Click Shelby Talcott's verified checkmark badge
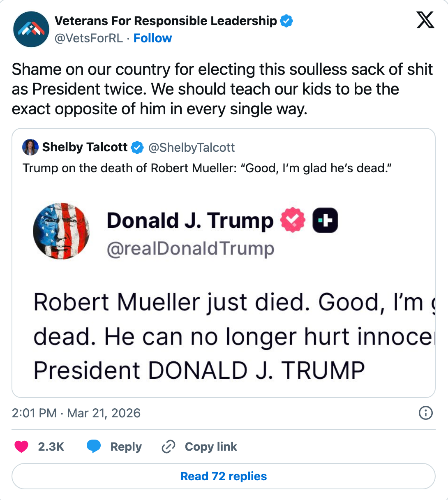This screenshot has height=500, width=448. click(137, 147)
